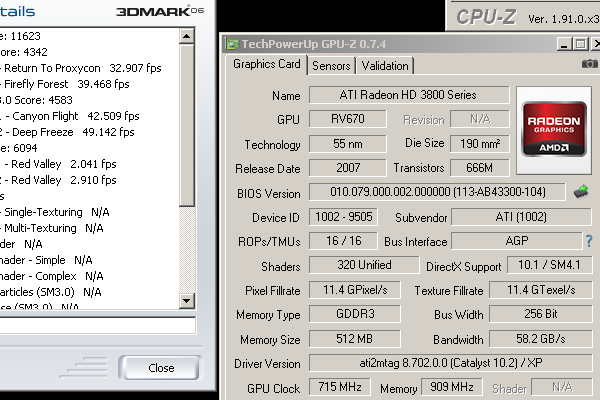Click the Release Date field 2007

347,168
